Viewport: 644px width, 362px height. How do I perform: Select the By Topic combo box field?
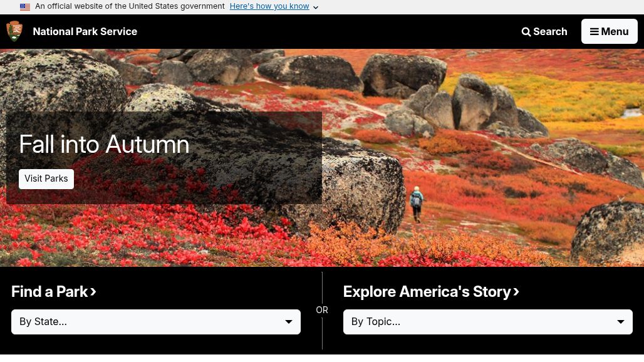476,322
